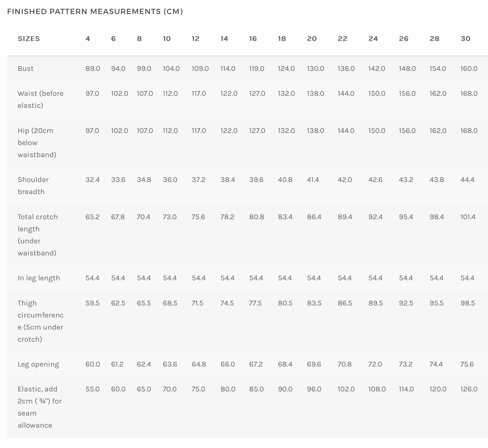Select Elastic value 126.0 for size 30
488x448 pixels.
coord(469,389)
